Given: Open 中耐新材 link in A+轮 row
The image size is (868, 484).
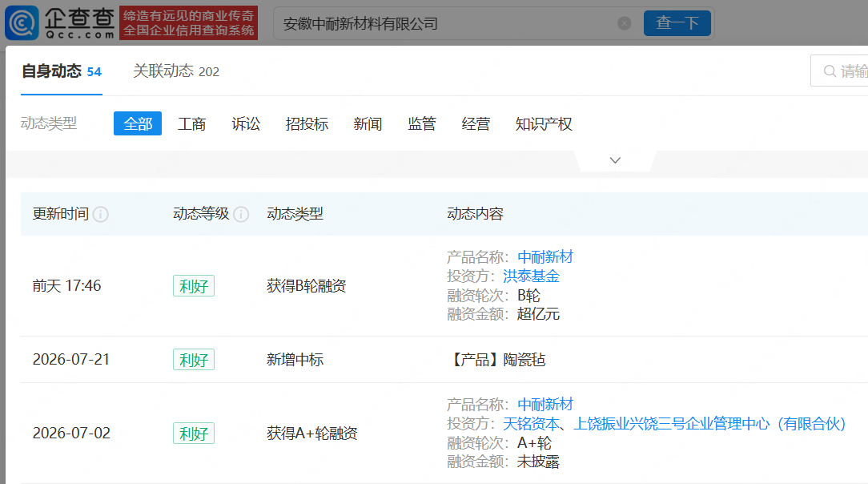Looking at the screenshot, I should (x=545, y=404).
